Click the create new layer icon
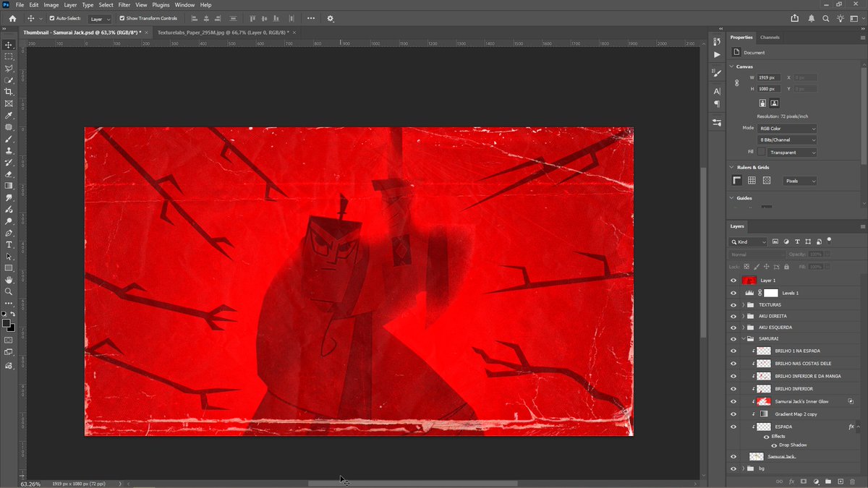 [840, 481]
